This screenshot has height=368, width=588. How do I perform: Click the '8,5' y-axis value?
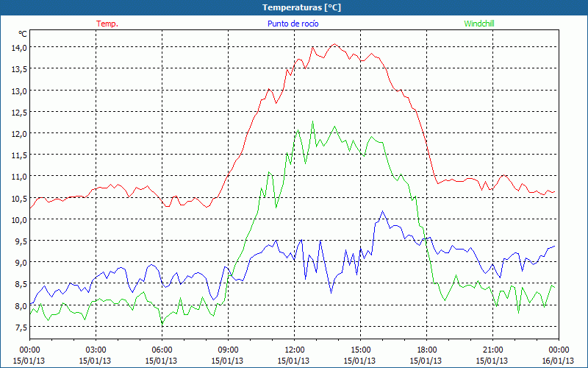(21, 284)
